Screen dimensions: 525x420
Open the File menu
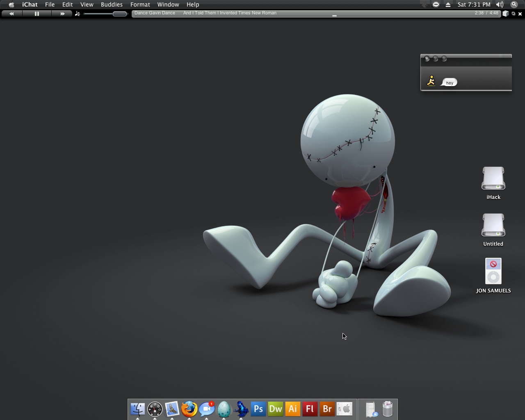(x=50, y=5)
